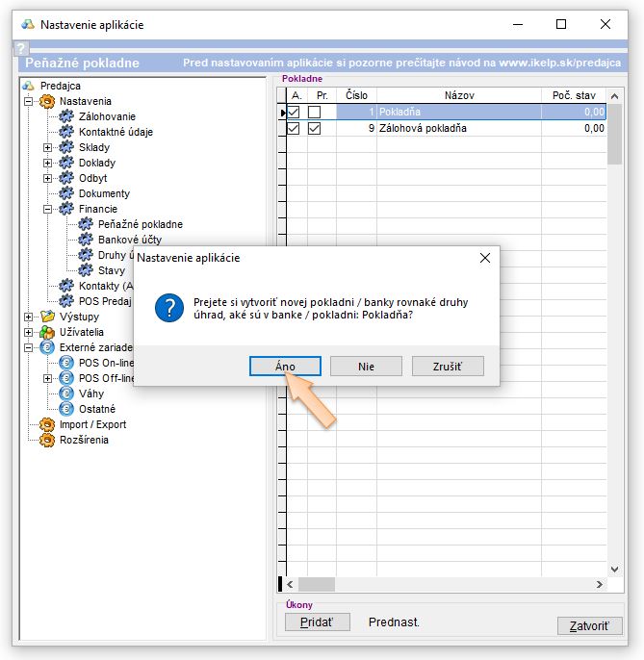Collapse the Financie tree node
Image resolution: width=644 pixels, height=660 pixels.
(48, 209)
